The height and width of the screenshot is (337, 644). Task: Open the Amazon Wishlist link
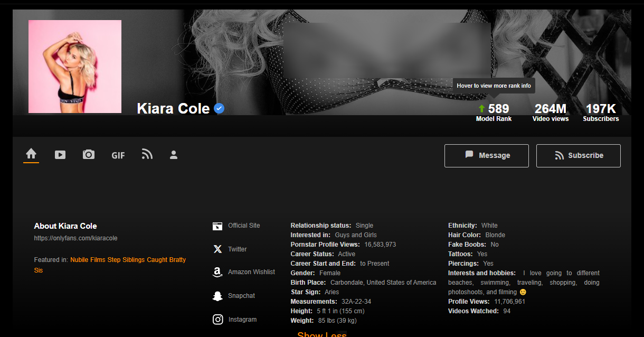coord(251,272)
